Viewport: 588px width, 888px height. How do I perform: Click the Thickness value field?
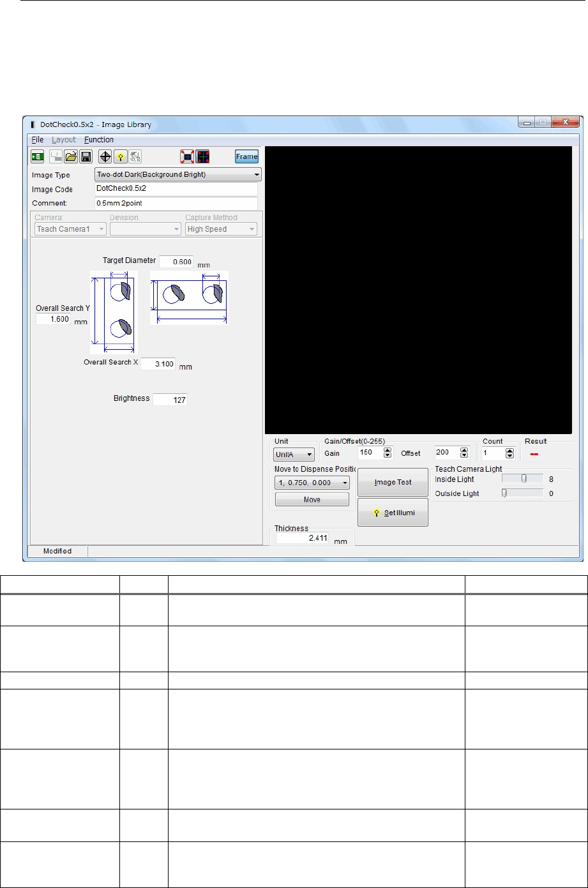pyautogui.click(x=303, y=538)
